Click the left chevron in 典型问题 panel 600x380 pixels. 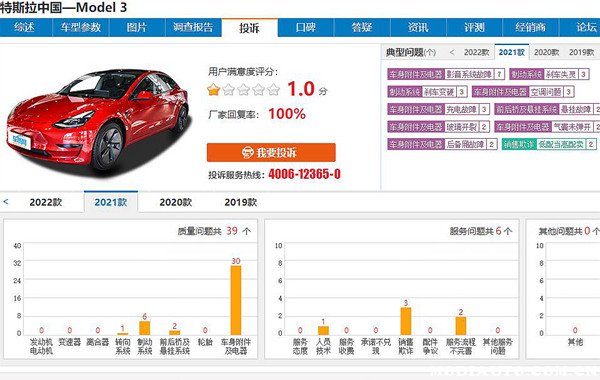click(x=452, y=52)
